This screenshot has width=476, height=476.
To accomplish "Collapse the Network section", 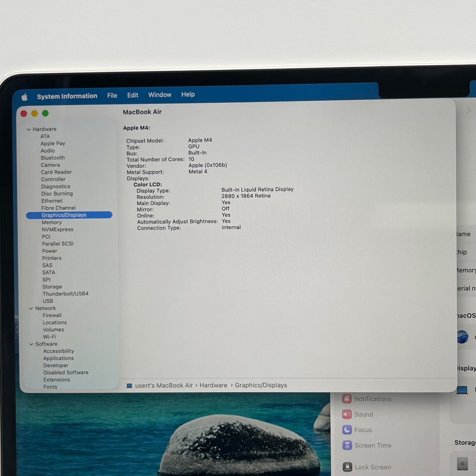I will click(31, 309).
